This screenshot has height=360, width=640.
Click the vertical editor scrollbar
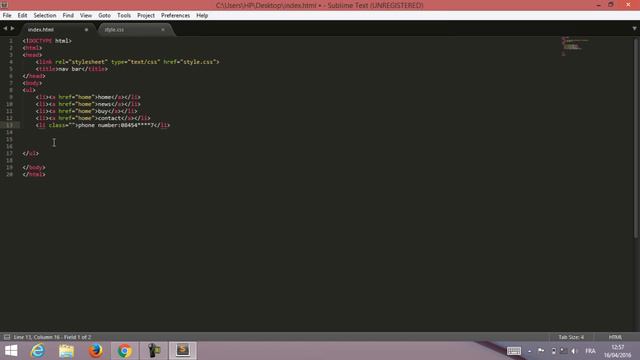tap(636, 138)
